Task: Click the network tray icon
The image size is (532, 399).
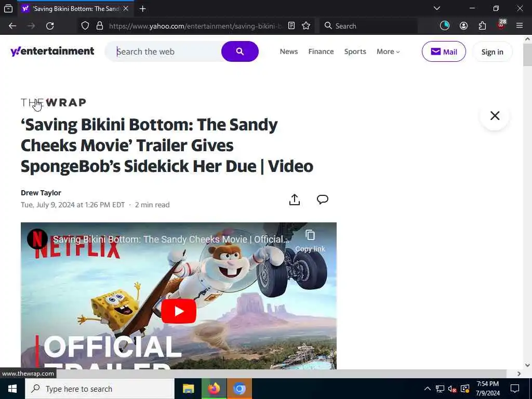Action: (x=440, y=389)
